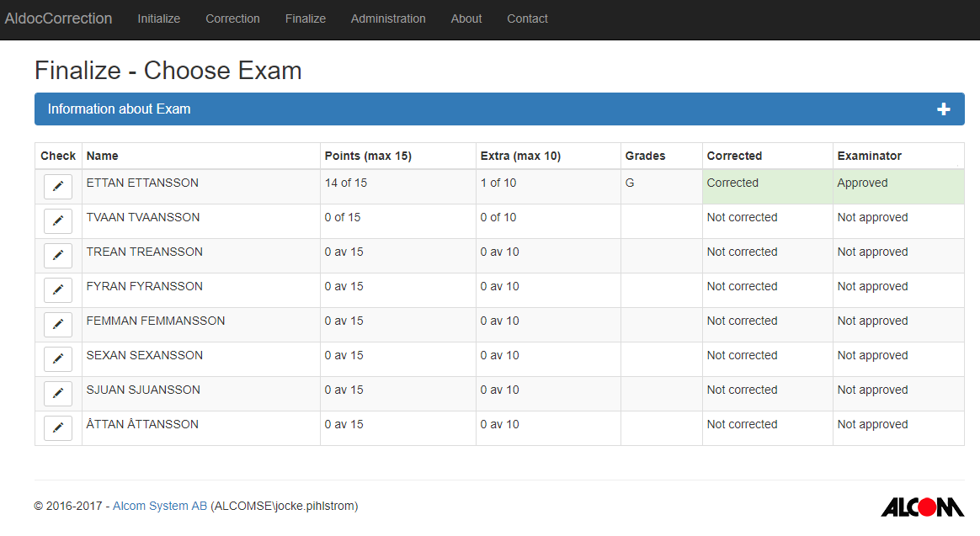Select the name ÅTTAN ÅTTANSSON

point(142,423)
